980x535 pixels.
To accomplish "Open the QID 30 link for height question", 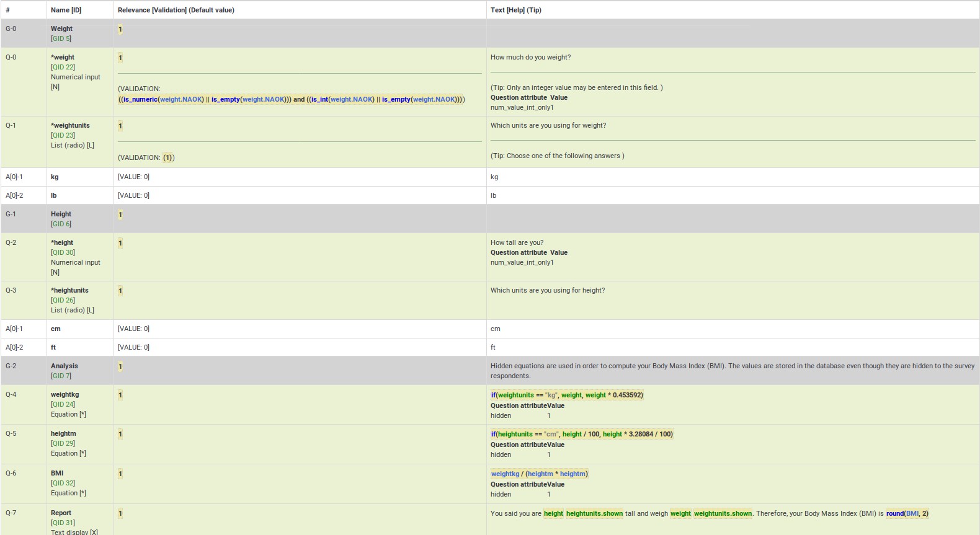I will (x=63, y=252).
